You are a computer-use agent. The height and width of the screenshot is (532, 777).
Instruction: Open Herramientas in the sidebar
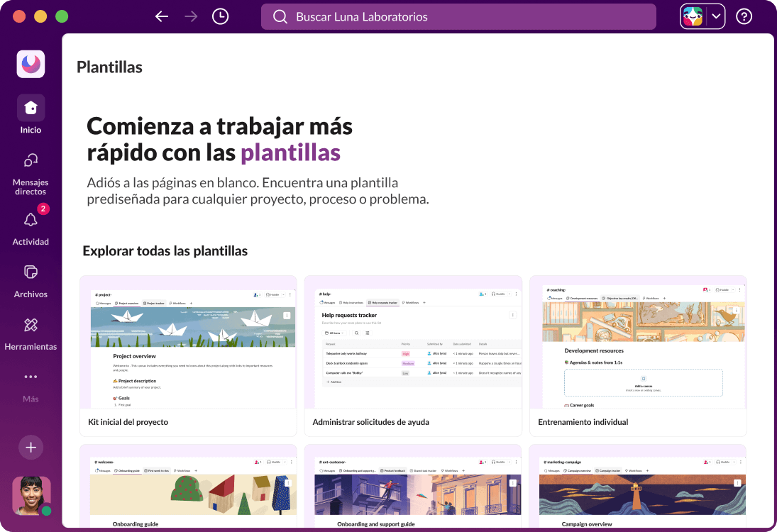31,331
